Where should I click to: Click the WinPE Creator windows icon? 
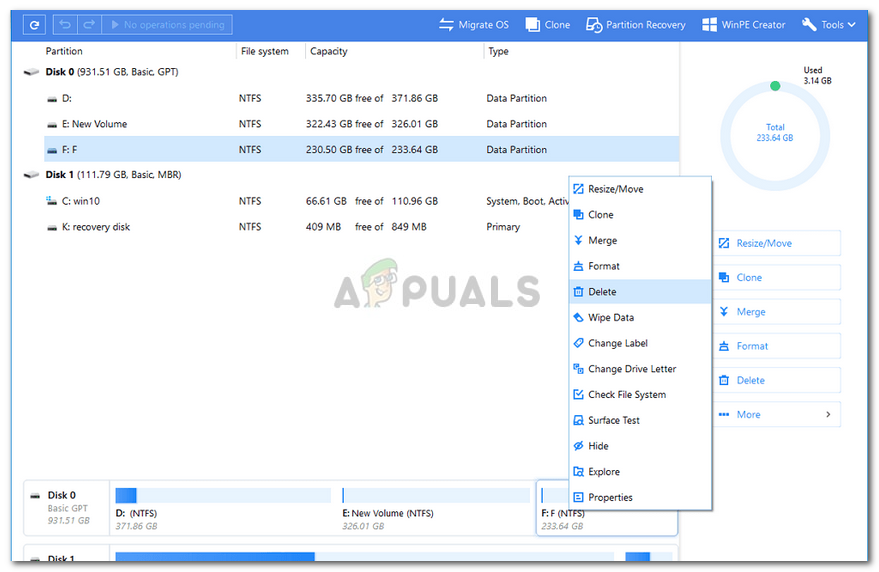click(709, 25)
